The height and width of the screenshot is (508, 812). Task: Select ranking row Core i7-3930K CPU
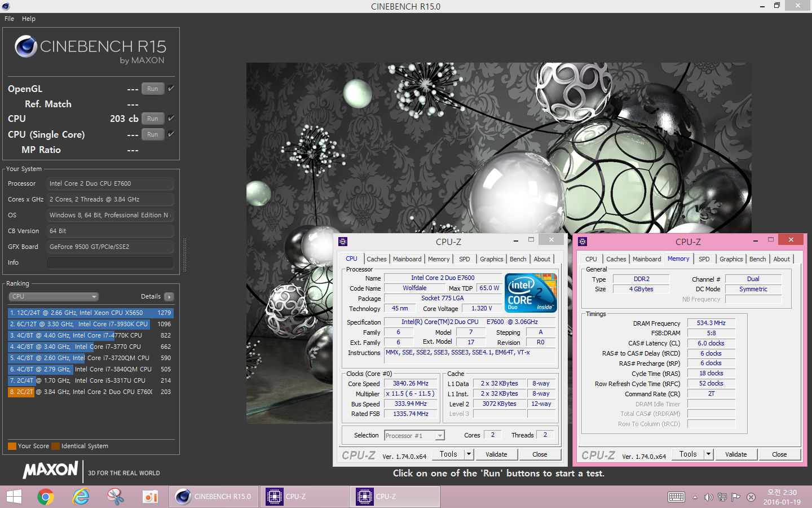click(x=90, y=324)
